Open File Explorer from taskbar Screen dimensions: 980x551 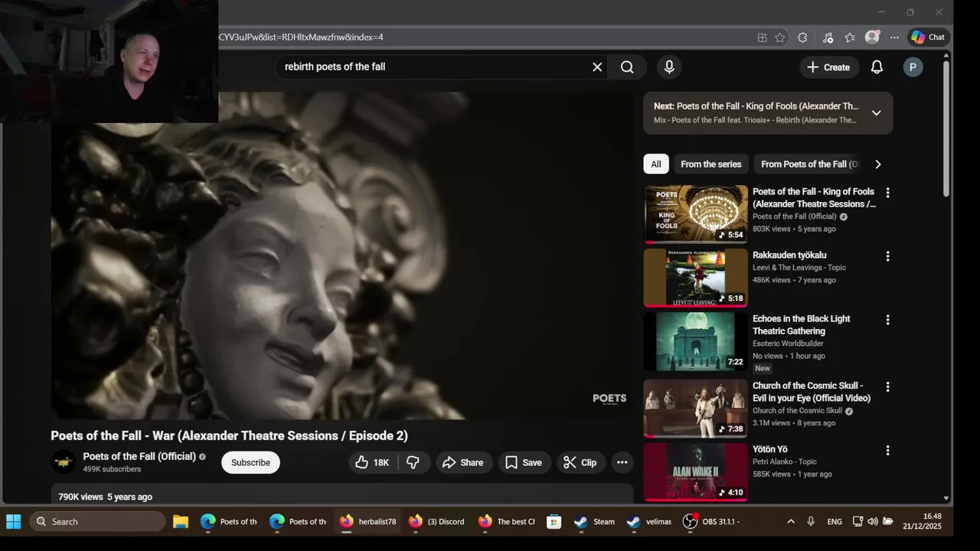click(x=181, y=522)
